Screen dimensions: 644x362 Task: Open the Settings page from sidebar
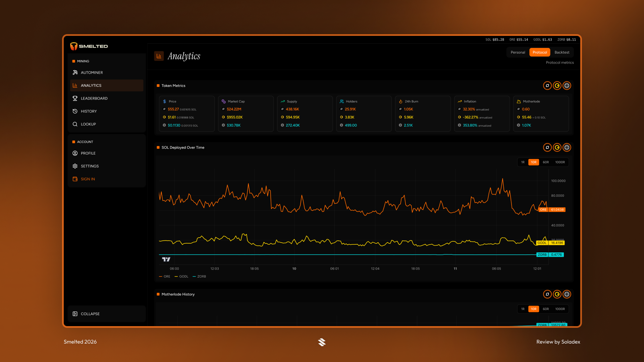[90, 166]
